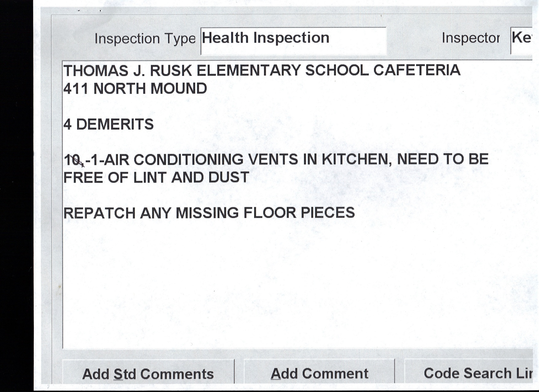Click the Add Std Comments button
Image resolution: width=539 pixels, height=392 pixels.
[x=148, y=374]
